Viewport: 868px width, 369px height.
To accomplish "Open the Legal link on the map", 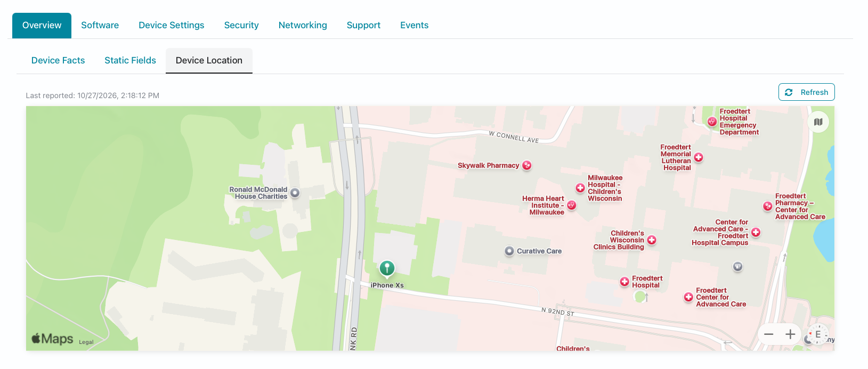I will click(86, 342).
